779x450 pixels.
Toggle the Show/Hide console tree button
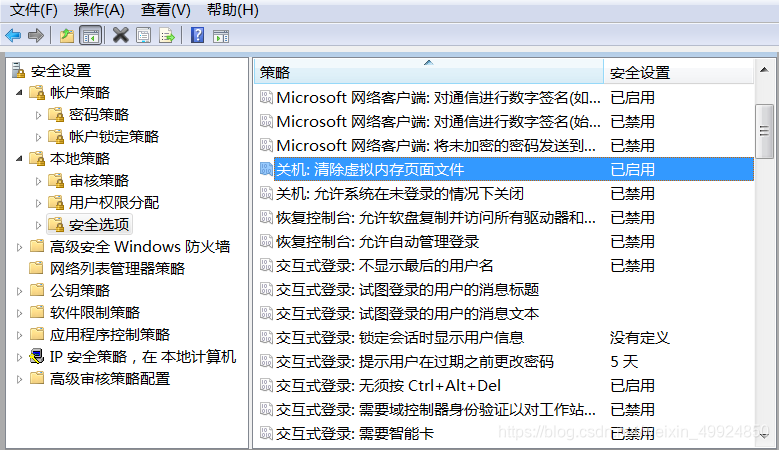tap(91, 36)
